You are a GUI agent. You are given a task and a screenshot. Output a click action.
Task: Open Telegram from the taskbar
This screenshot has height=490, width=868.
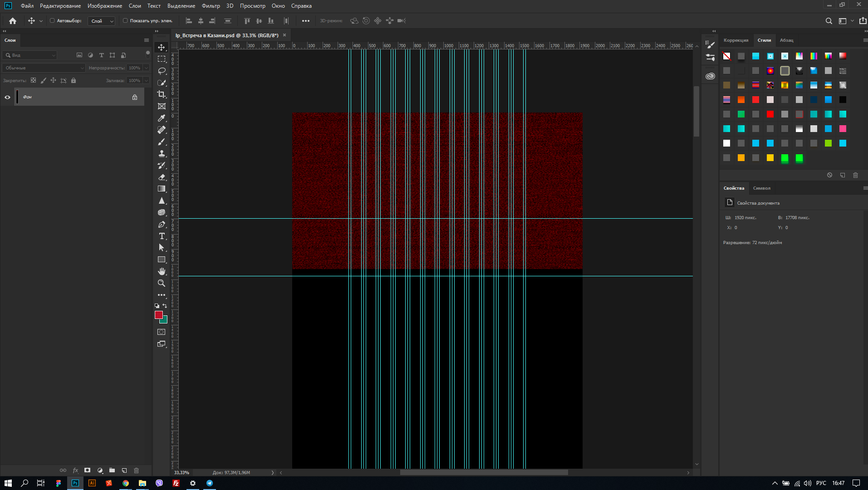pyautogui.click(x=210, y=483)
